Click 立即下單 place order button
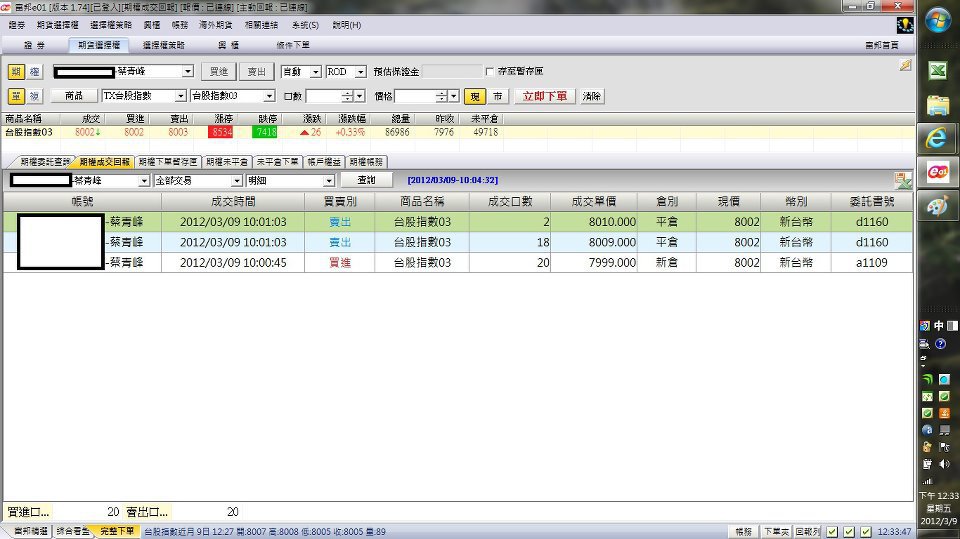This screenshot has height=539, width=960. (545, 96)
